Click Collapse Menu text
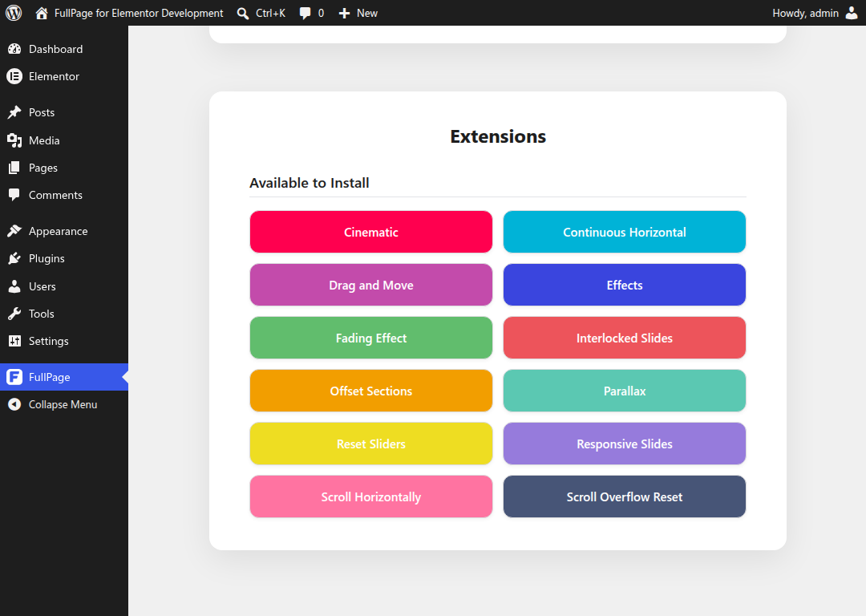Screen dimensions: 866x616 coord(63,404)
